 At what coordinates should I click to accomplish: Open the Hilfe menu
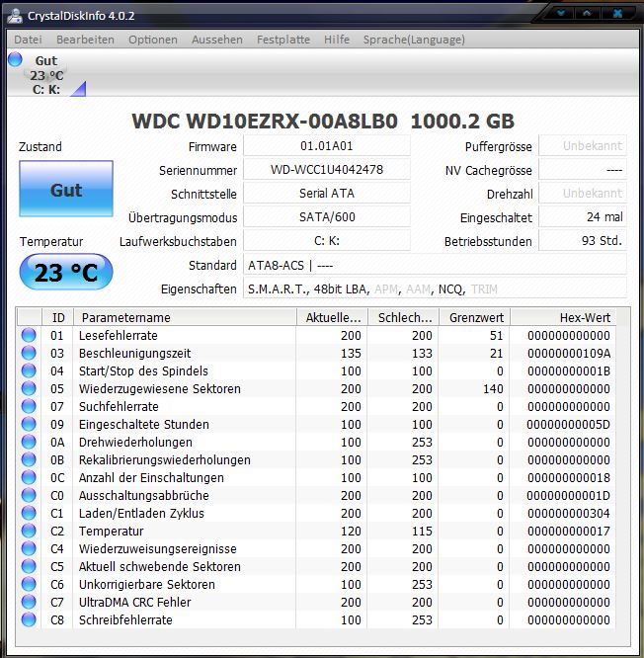tap(337, 40)
